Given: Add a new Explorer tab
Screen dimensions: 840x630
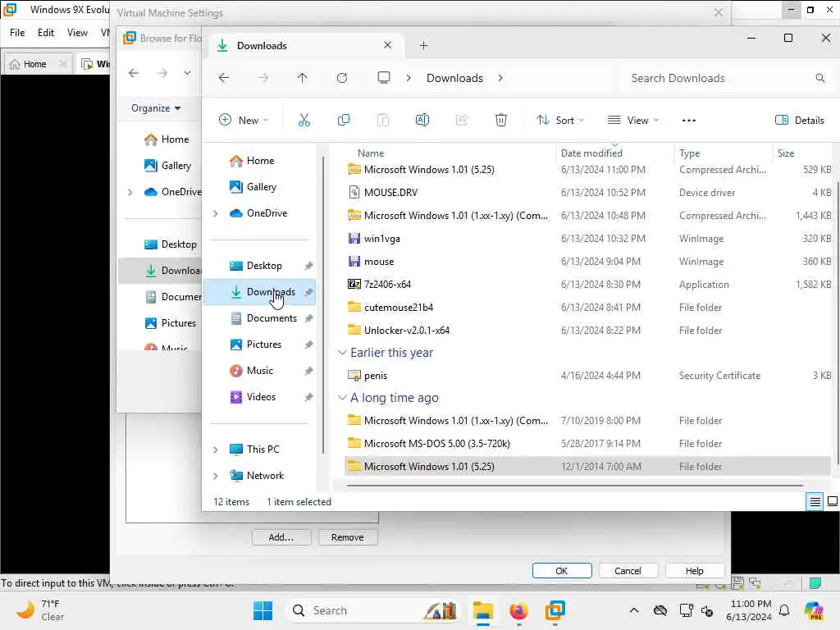Looking at the screenshot, I should click(x=424, y=46).
